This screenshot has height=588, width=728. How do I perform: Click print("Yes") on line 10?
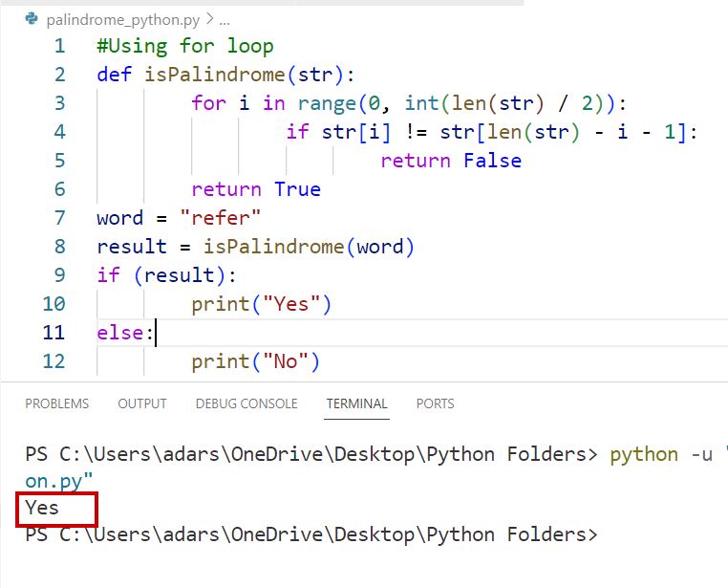click(262, 304)
